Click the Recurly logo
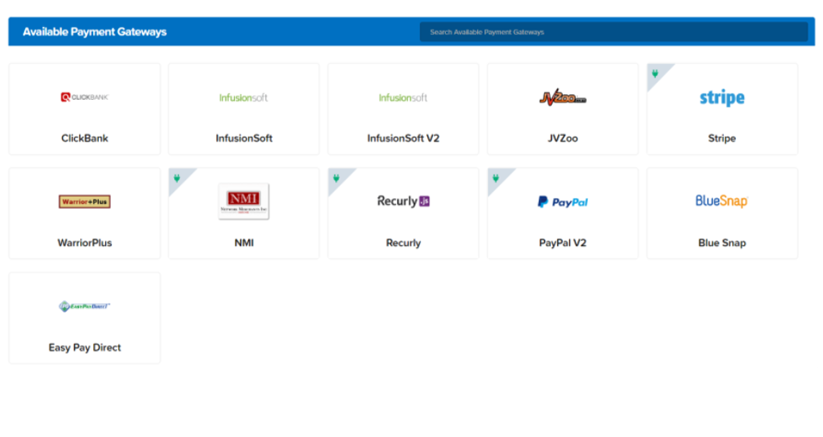This screenshot has width=823, height=437. pyautogui.click(x=403, y=201)
